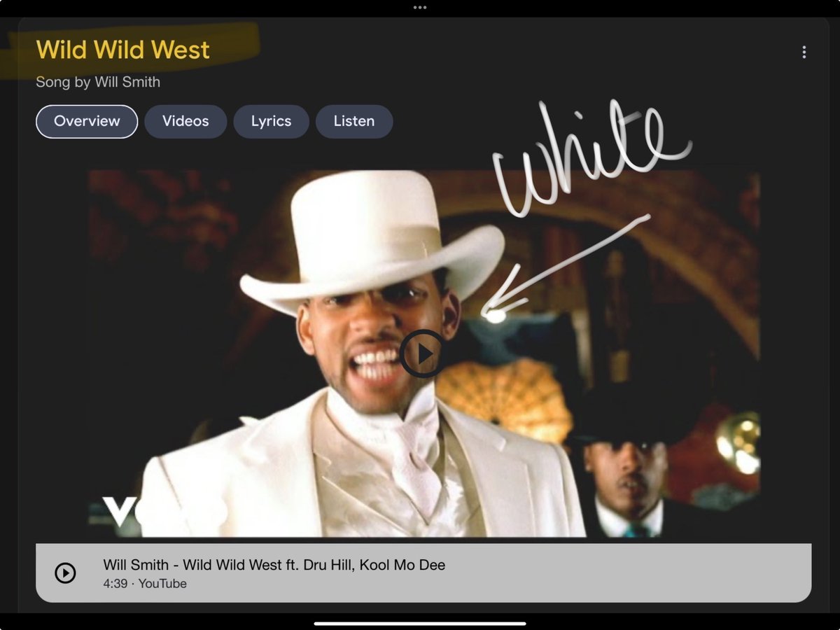Open the music video thumbnail image
Screen dimensions: 840x630
point(424,353)
